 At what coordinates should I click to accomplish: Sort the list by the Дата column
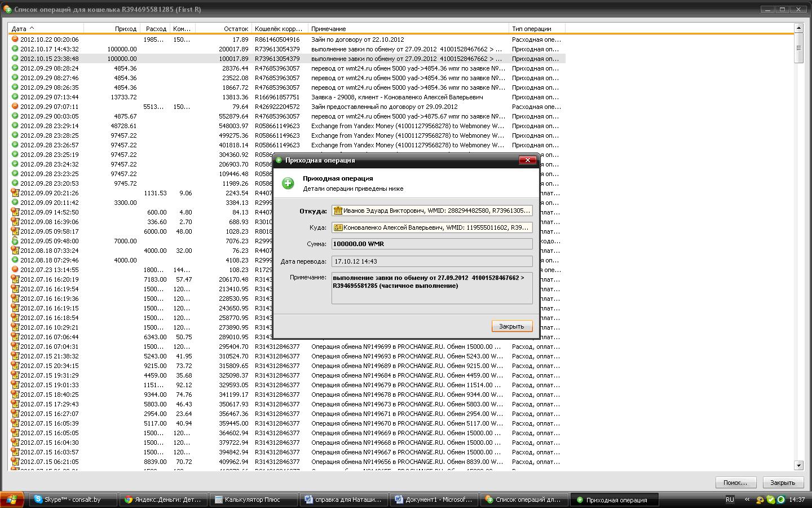click(x=45, y=28)
